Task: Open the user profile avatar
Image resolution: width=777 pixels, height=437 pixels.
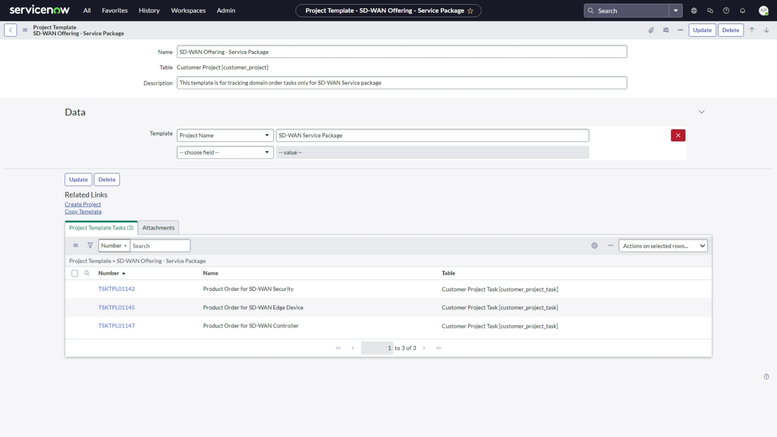Action: [764, 10]
